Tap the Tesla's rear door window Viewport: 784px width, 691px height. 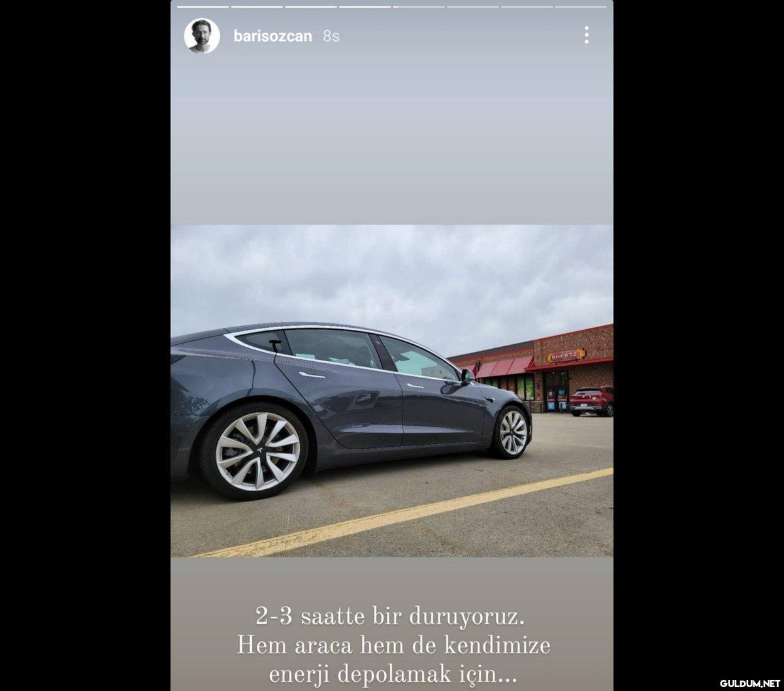(x=332, y=349)
